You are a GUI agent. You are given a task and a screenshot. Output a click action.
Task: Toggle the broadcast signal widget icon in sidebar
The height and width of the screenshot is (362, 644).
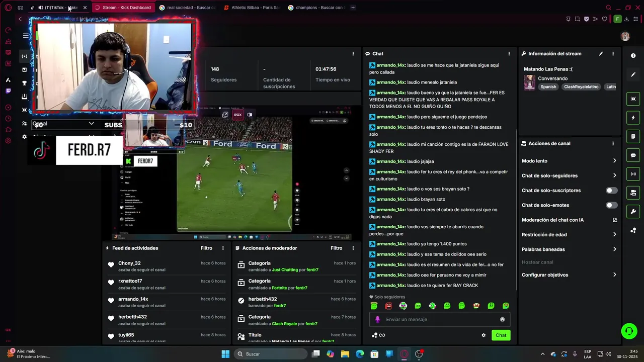(633, 174)
